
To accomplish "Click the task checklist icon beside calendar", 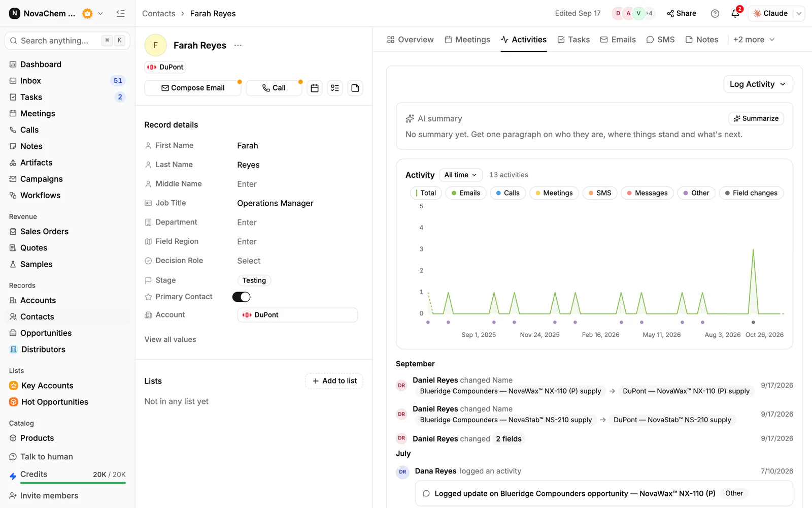I will coord(335,88).
